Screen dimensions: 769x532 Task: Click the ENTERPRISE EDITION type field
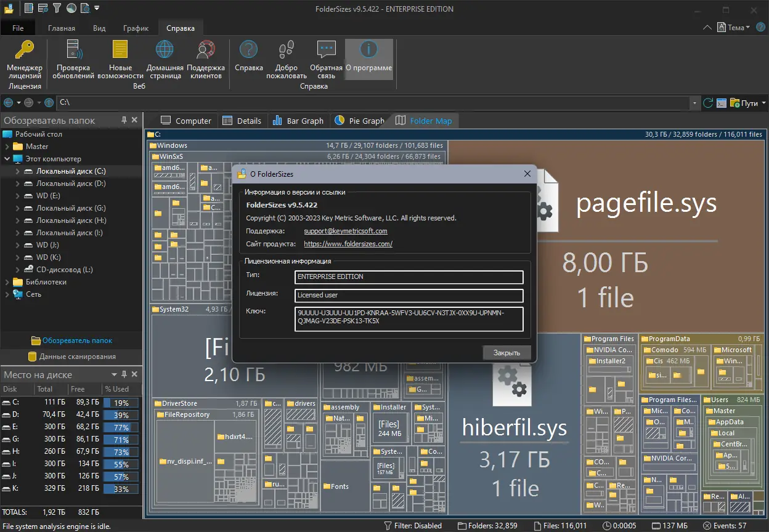409,277
